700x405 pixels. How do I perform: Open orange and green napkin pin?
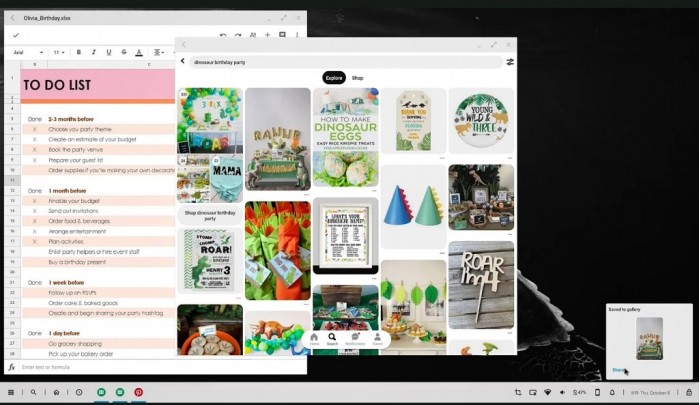pyautogui.click(x=278, y=251)
